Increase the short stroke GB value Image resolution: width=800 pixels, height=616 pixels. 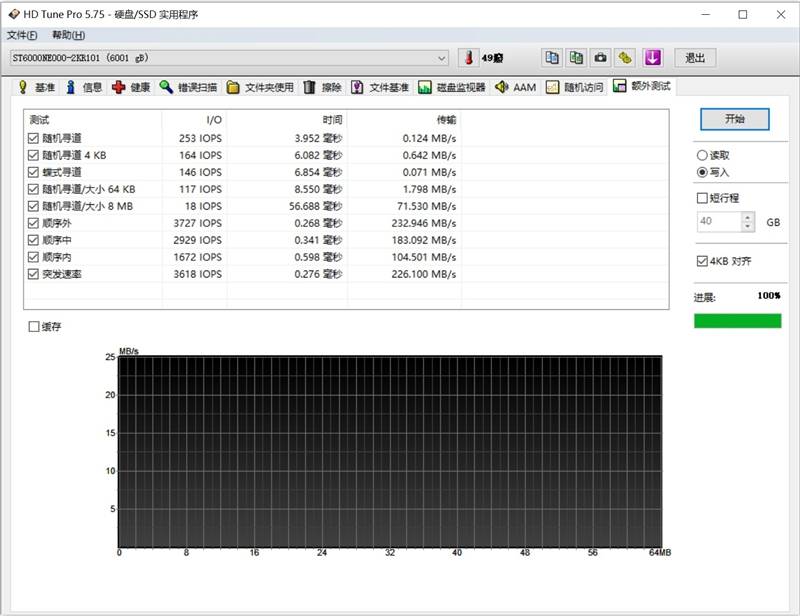point(747,217)
